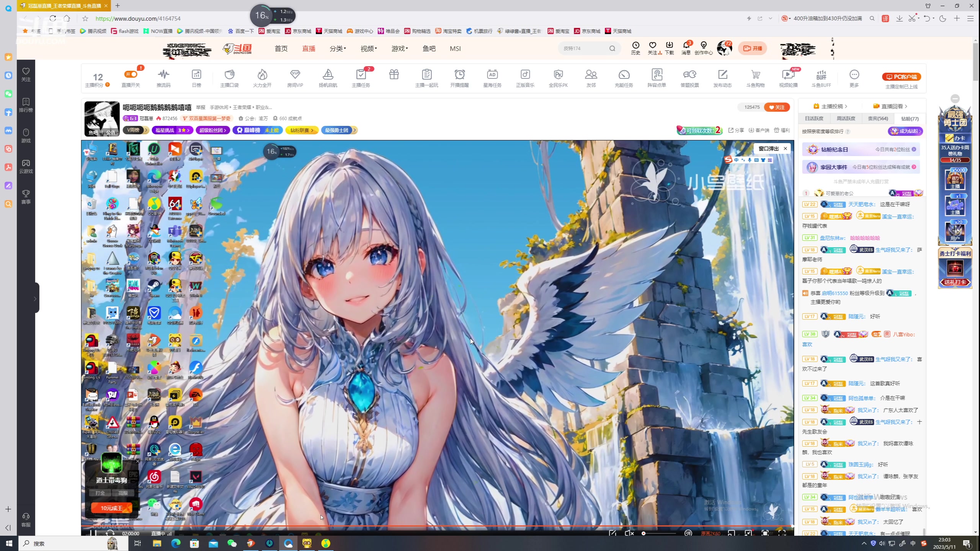Adjust the player volume slider
The image size is (980, 551).
point(658,533)
